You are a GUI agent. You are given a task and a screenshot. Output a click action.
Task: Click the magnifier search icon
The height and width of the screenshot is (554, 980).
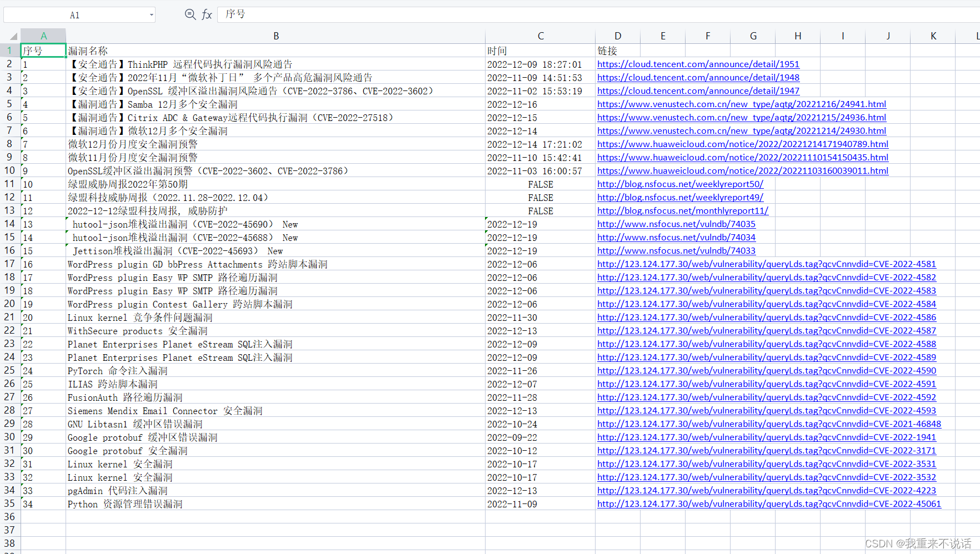[x=190, y=14]
